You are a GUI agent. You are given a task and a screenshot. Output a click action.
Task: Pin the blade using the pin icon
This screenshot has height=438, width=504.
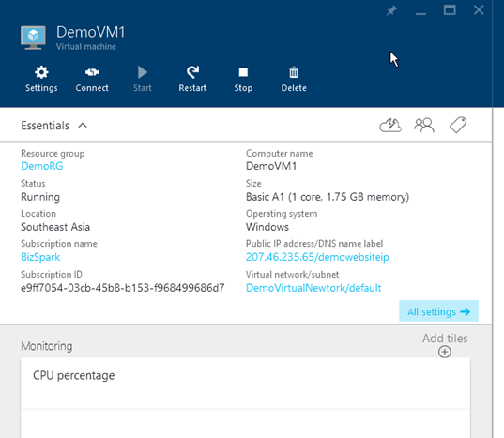391,10
